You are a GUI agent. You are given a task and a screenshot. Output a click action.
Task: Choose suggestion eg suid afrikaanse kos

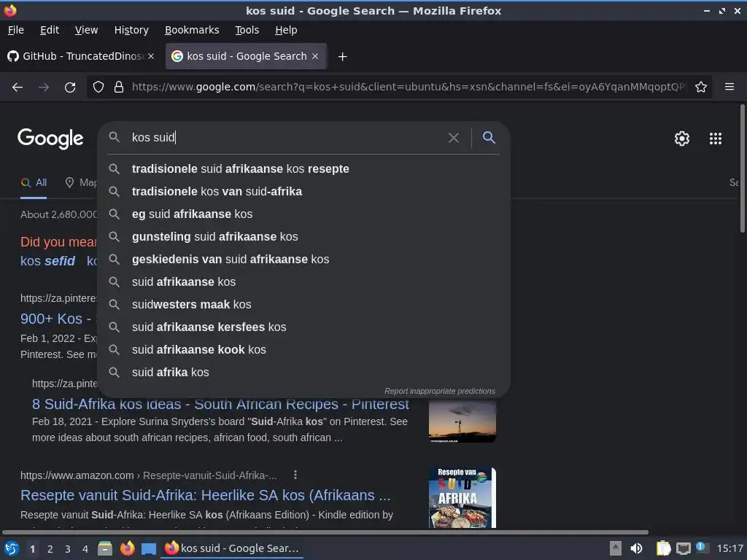304,214
